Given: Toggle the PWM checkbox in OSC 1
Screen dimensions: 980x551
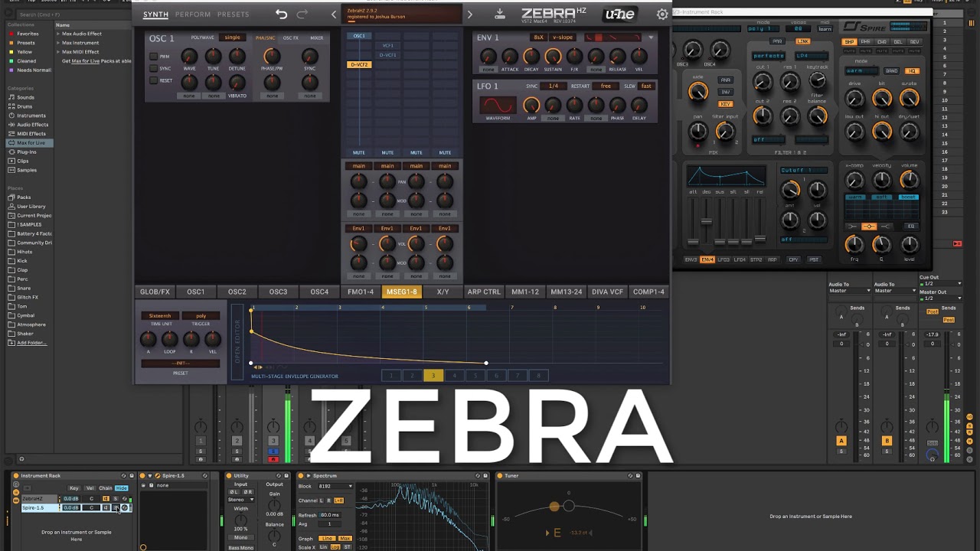Looking at the screenshot, I should click(x=154, y=57).
